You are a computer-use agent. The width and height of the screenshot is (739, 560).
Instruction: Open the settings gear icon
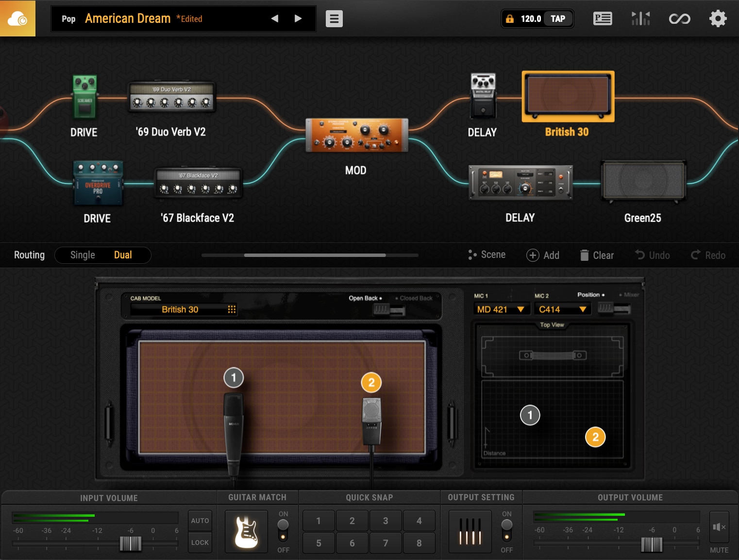(x=718, y=18)
